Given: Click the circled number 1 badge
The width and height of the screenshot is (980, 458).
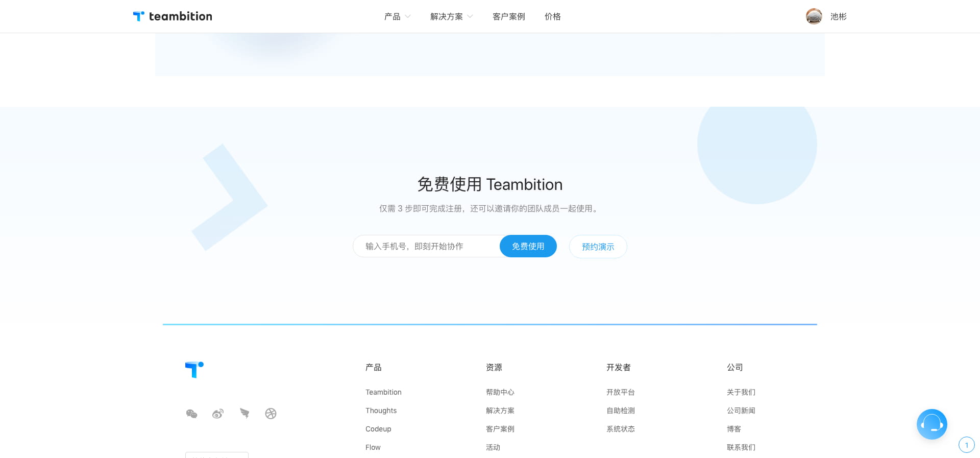Looking at the screenshot, I should coord(967,445).
